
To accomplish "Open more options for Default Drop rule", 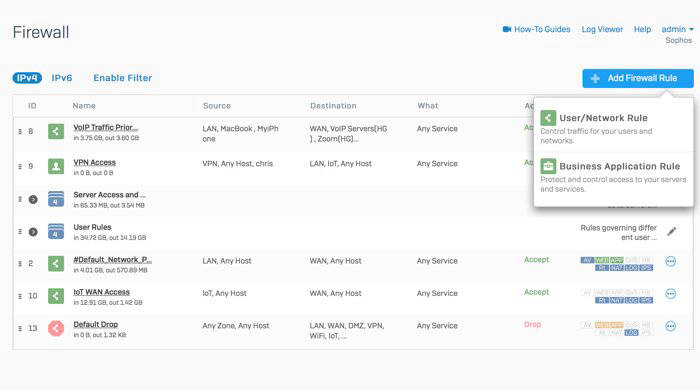I will click(671, 326).
